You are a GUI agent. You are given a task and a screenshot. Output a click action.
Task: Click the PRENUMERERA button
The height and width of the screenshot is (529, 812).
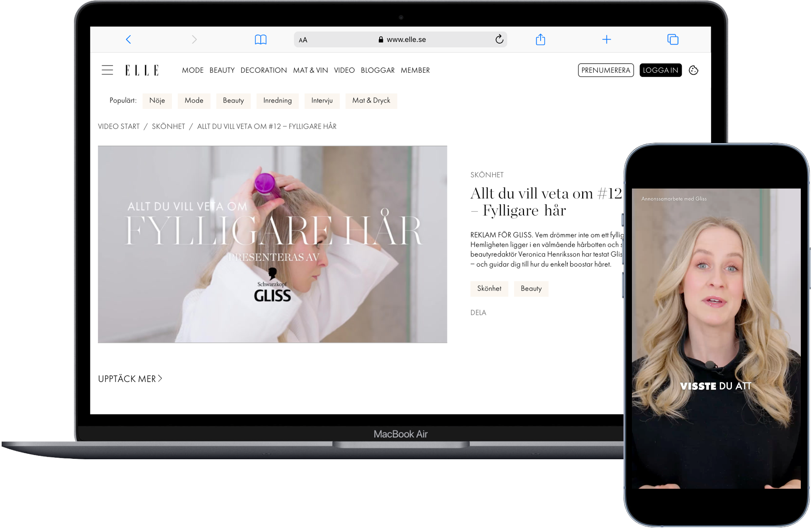[x=605, y=70]
